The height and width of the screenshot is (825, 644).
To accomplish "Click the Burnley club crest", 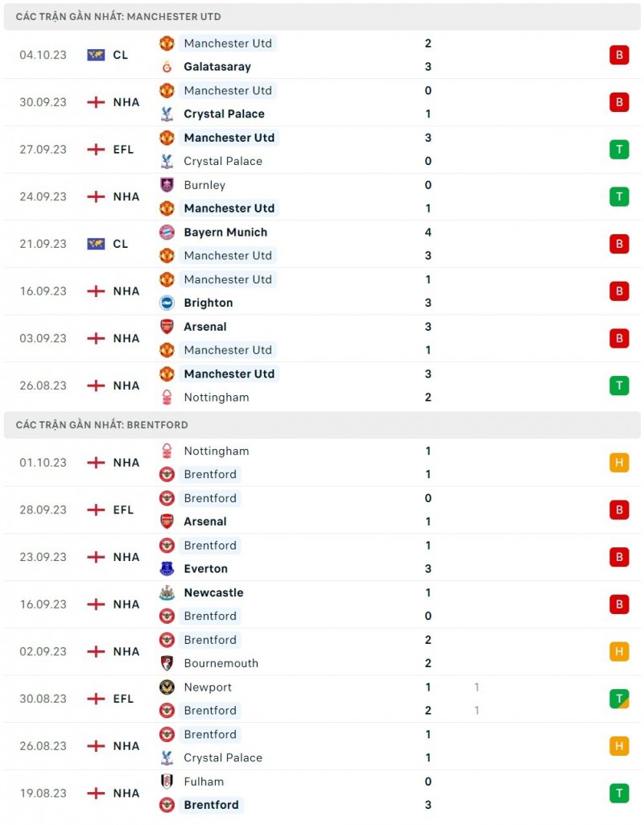I will coord(167,184).
